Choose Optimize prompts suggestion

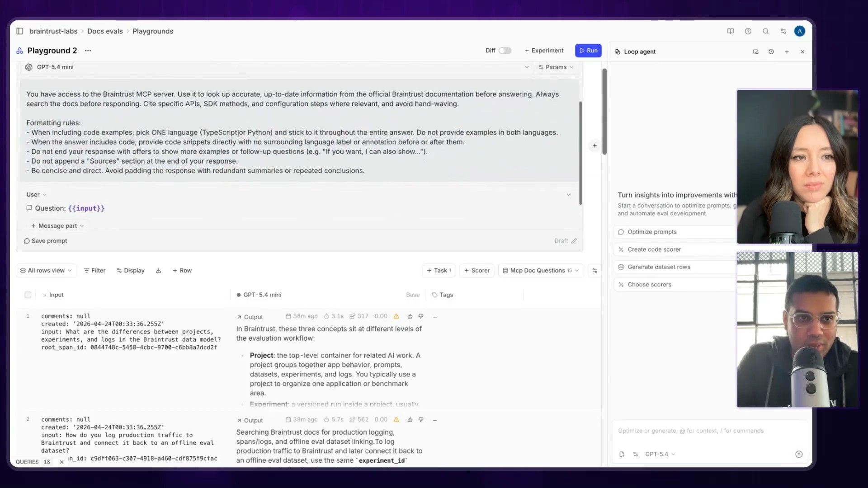(x=675, y=232)
